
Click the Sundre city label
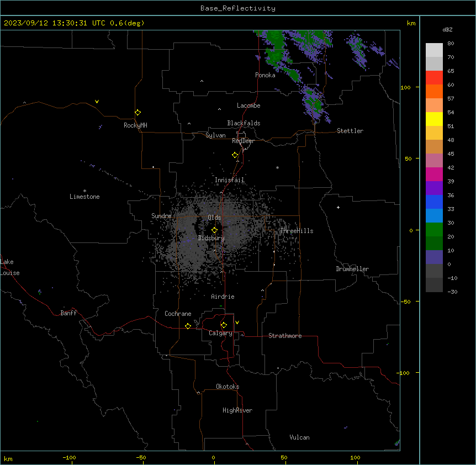tap(161, 216)
